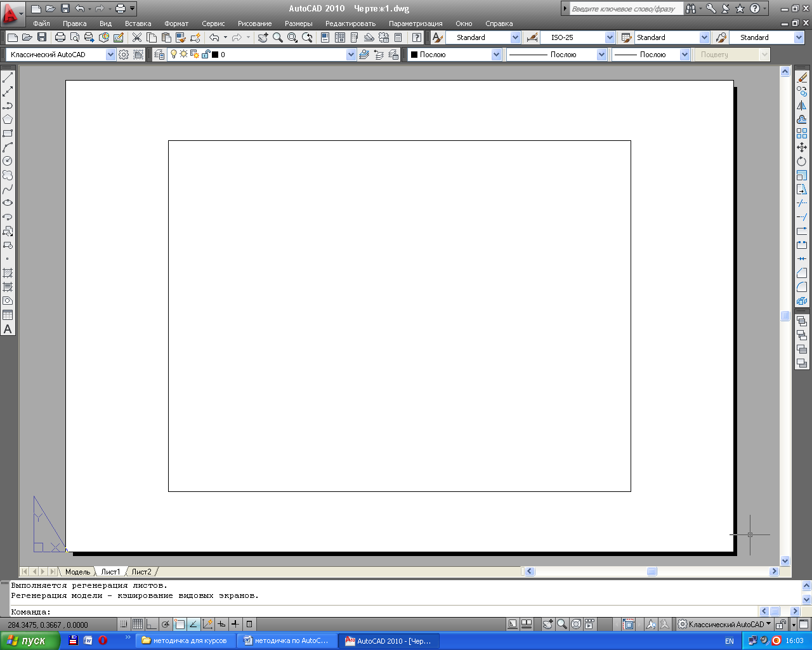Expand the layer list dropdown

coord(351,55)
